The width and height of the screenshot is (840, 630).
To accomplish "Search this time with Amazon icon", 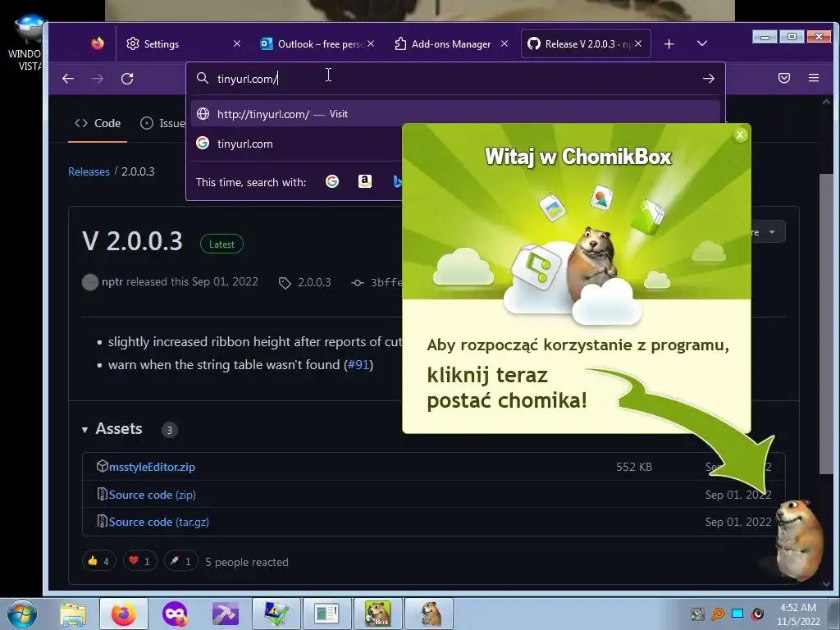I will coord(365,181).
